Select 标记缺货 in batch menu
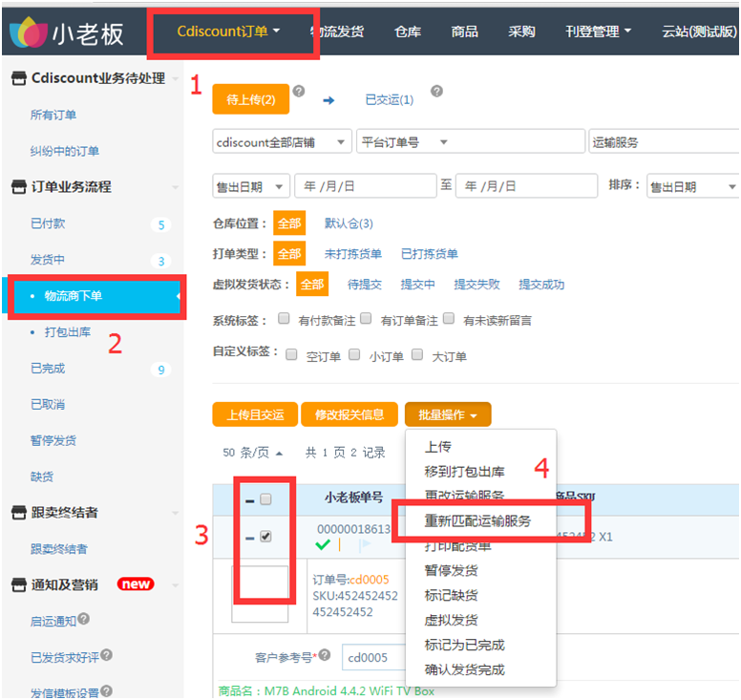741x700 pixels. 451,595
